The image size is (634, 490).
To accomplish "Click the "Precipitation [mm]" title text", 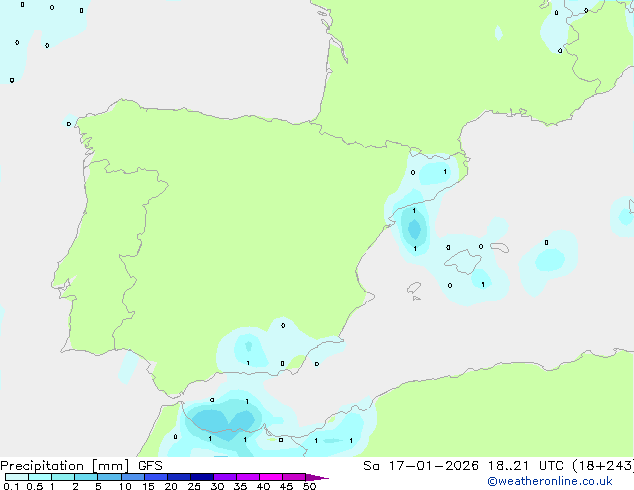I will 64,466.
